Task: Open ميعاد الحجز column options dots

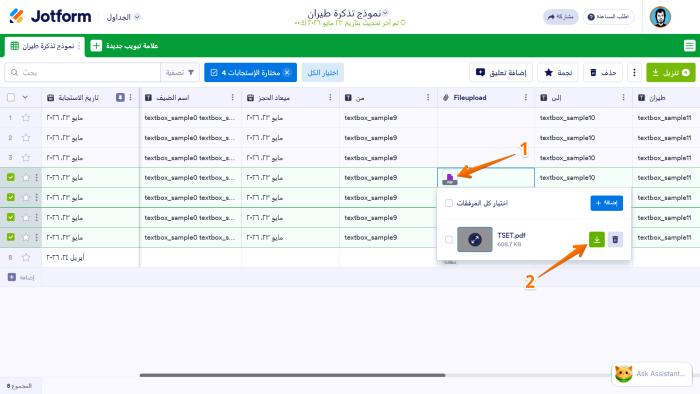Action: (x=330, y=97)
